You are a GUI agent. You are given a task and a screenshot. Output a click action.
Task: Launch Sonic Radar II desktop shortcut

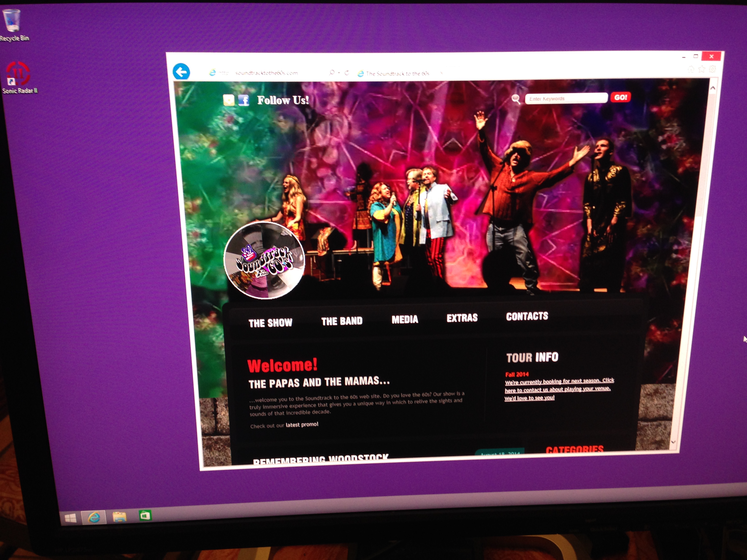tap(19, 77)
